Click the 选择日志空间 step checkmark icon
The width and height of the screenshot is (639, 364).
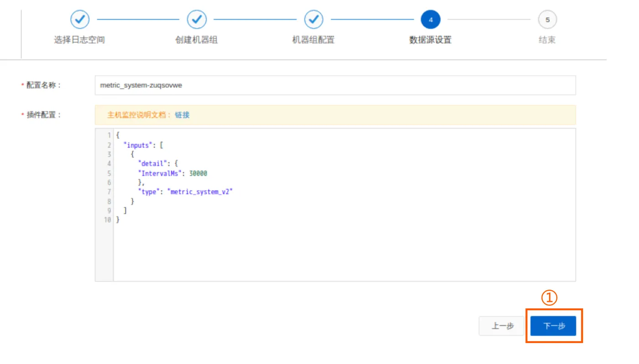pyautogui.click(x=80, y=20)
